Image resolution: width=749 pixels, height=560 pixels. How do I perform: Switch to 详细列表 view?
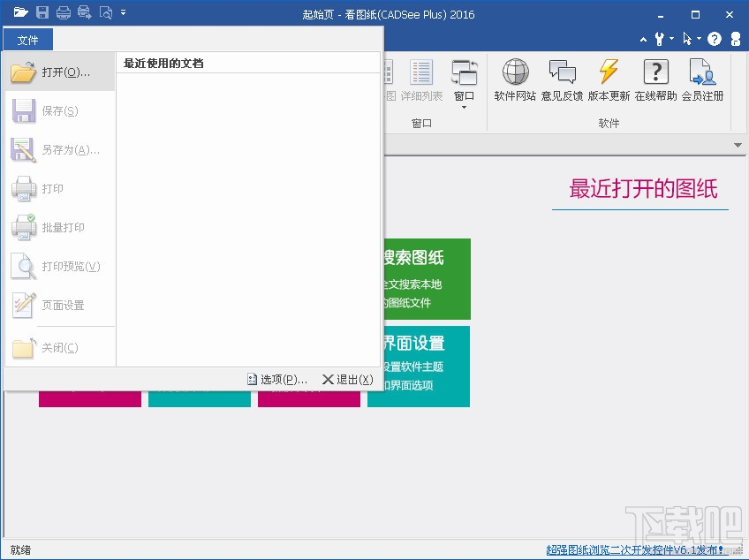(421, 78)
